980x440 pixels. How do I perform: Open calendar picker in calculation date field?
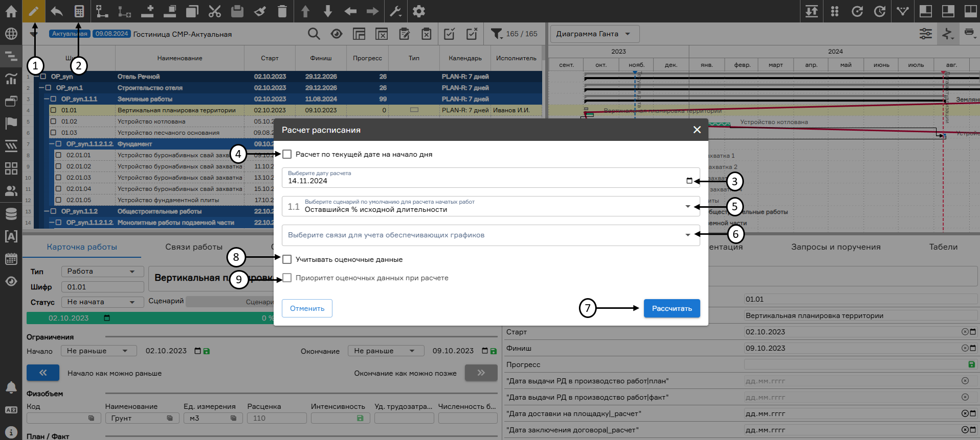(689, 181)
